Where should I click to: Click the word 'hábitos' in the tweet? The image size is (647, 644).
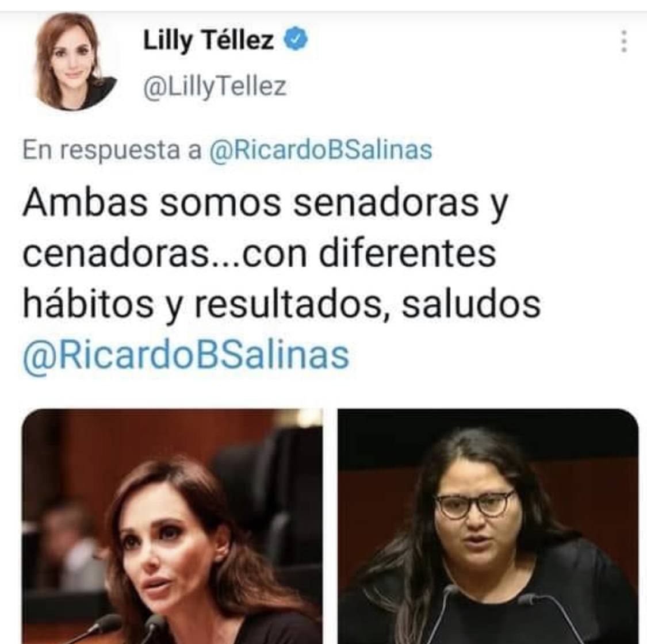pyautogui.click(x=88, y=305)
